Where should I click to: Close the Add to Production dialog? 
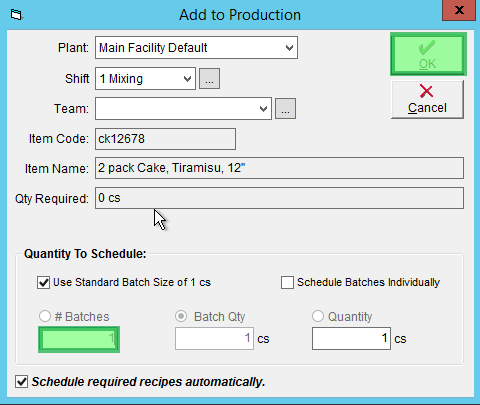pos(459,10)
